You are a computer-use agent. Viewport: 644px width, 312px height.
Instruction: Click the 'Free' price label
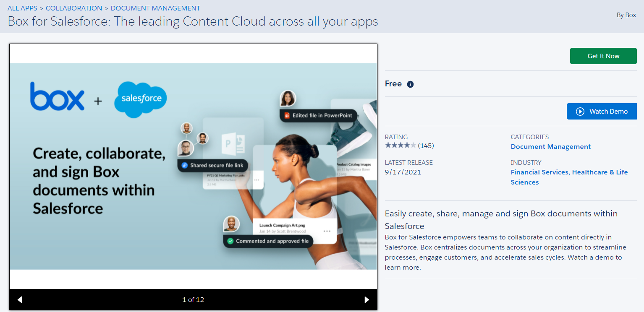(x=393, y=84)
